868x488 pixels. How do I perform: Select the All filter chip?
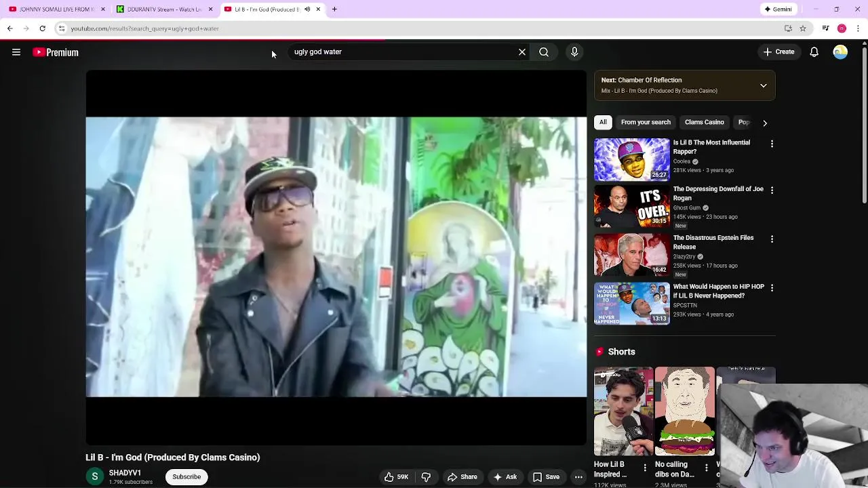603,122
